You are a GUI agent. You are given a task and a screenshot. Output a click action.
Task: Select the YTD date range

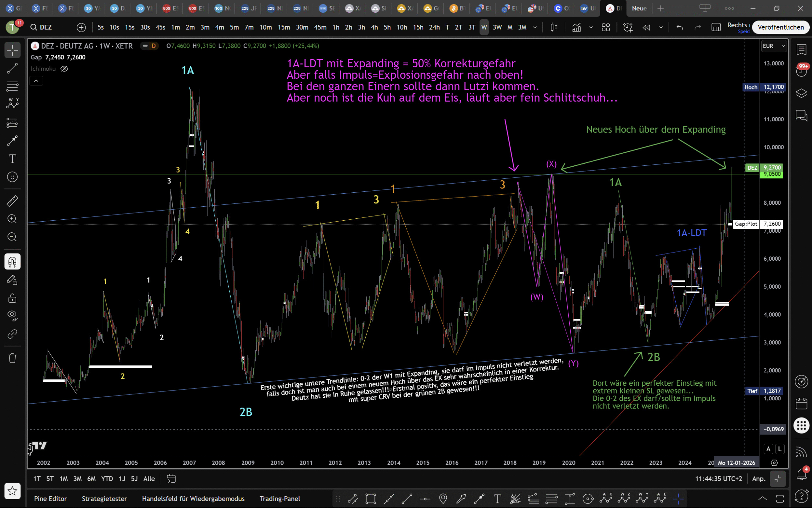click(x=107, y=478)
